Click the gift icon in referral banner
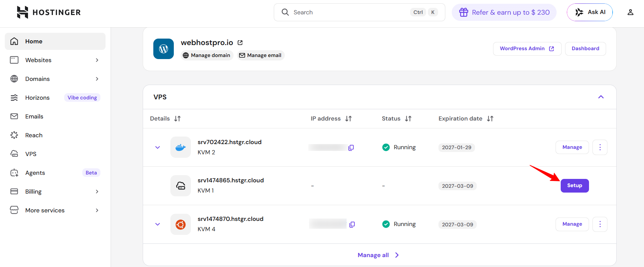 (x=463, y=12)
